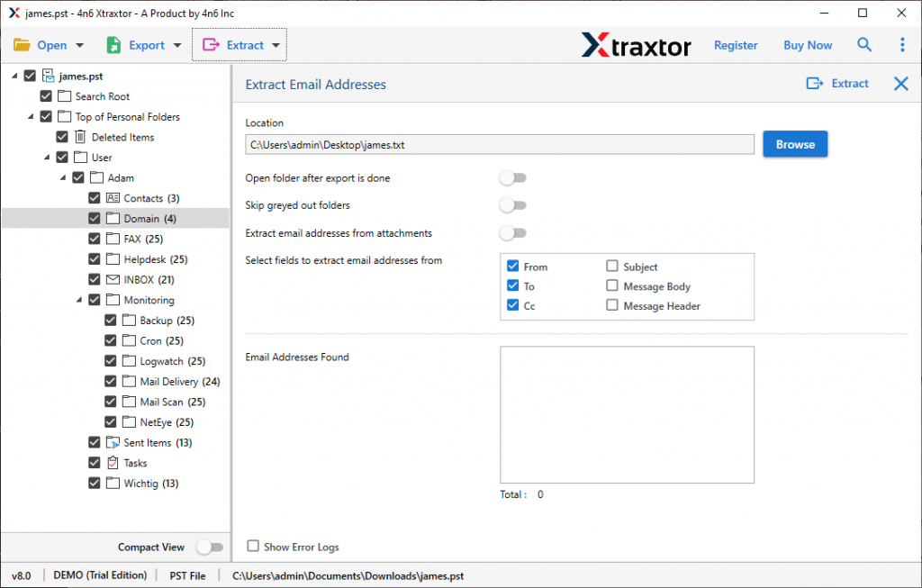Image resolution: width=922 pixels, height=588 pixels.
Task: Check the Message Header checkbox
Action: 612,304
